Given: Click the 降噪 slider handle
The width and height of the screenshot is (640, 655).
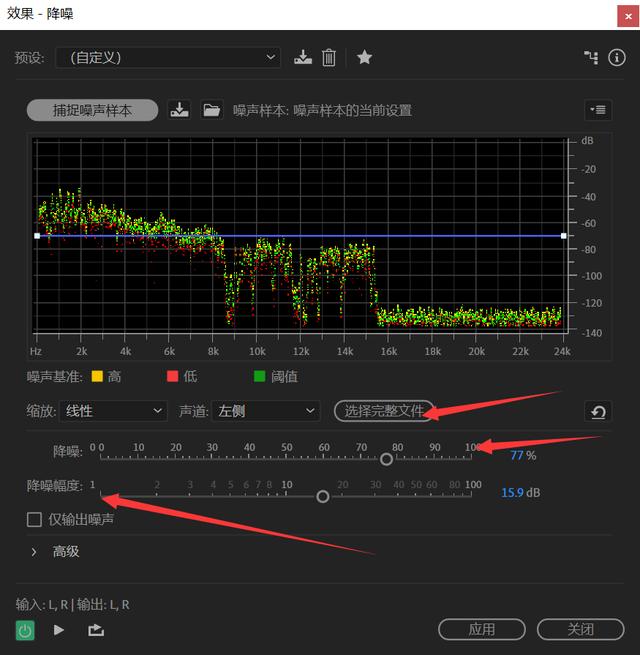Looking at the screenshot, I should [386, 459].
